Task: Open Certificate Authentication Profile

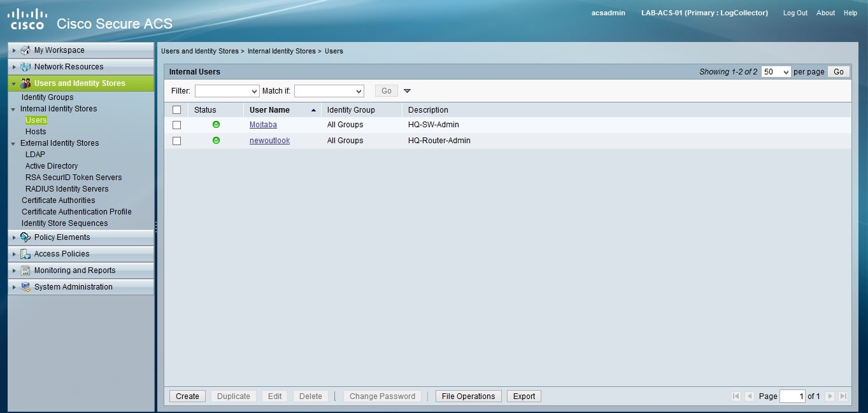Action: pyautogui.click(x=76, y=212)
